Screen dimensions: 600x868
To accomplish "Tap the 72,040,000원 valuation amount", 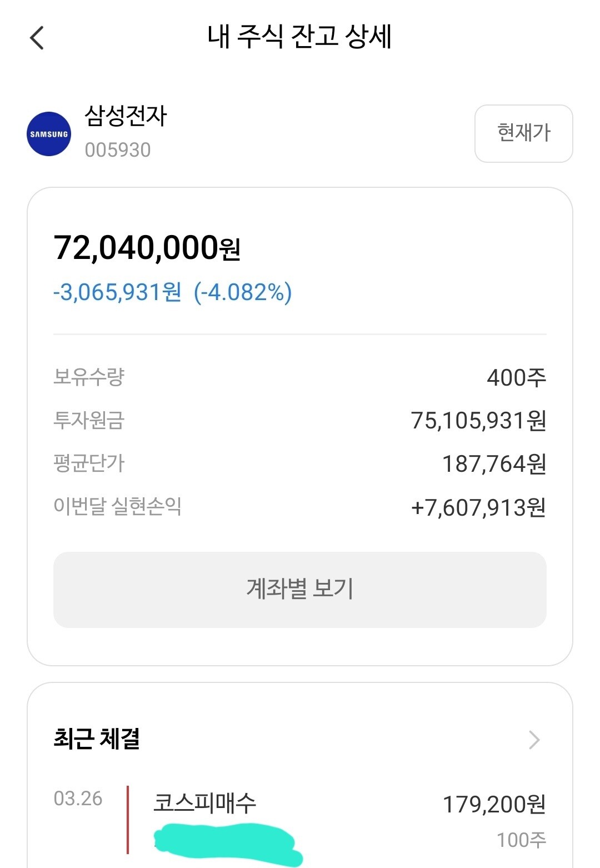I will 147,248.
